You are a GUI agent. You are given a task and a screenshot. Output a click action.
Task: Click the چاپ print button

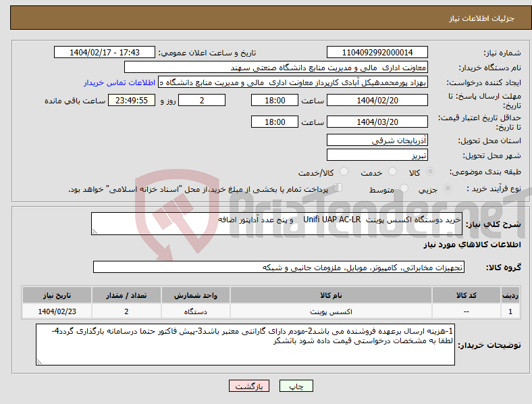[296, 386]
